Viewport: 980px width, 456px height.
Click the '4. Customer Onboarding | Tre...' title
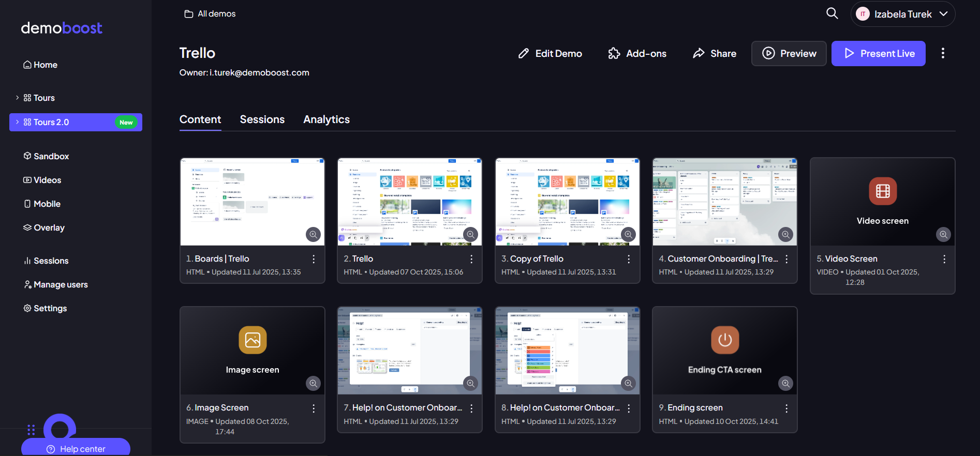click(x=719, y=259)
